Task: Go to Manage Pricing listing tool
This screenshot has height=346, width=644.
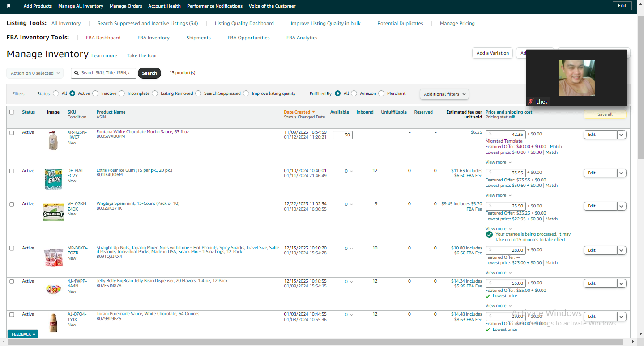Action: pyautogui.click(x=457, y=24)
